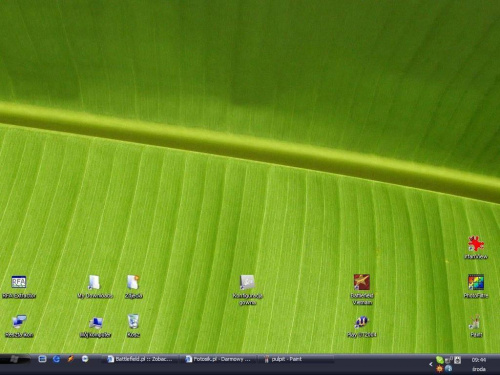Open the gray Konfiguracja folder icon
This screenshot has width=500, height=375.
click(248, 289)
